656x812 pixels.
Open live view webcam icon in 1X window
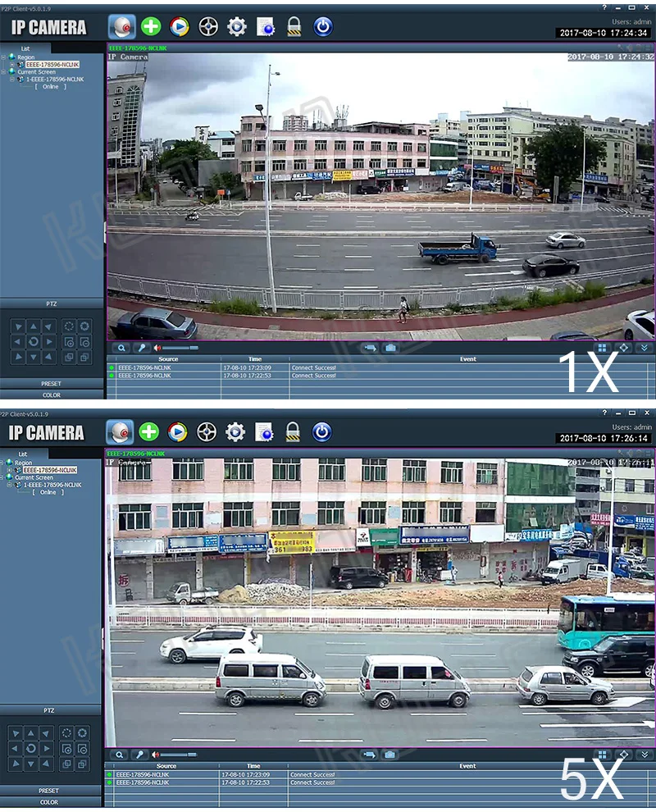tap(121, 27)
